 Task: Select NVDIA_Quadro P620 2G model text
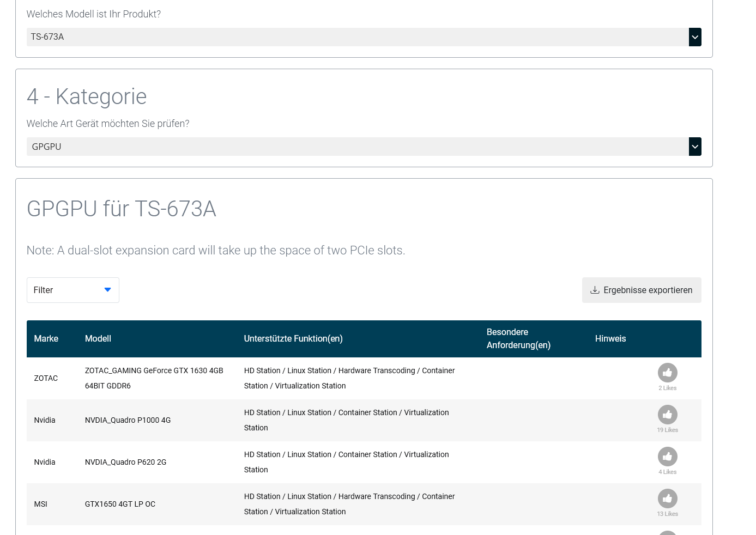tap(125, 462)
